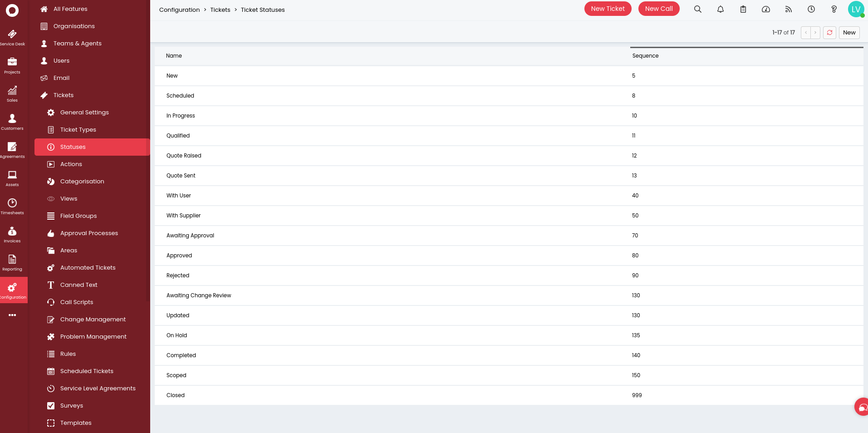Open the RSS feed icon
868x433 pixels.
(x=788, y=9)
